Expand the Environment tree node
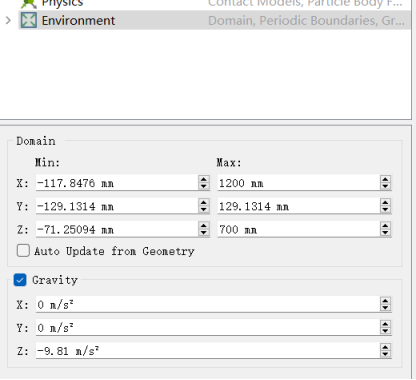The image size is (416, 380). point(8,20)
